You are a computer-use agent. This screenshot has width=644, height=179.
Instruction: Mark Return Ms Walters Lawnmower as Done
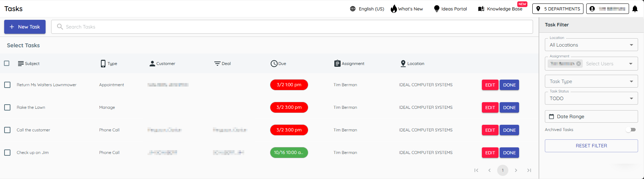pos(509,85)
